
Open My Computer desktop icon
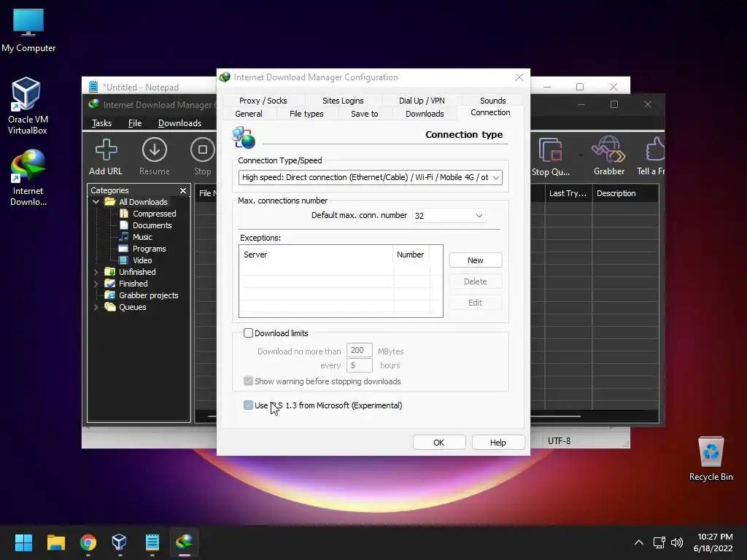28,31
